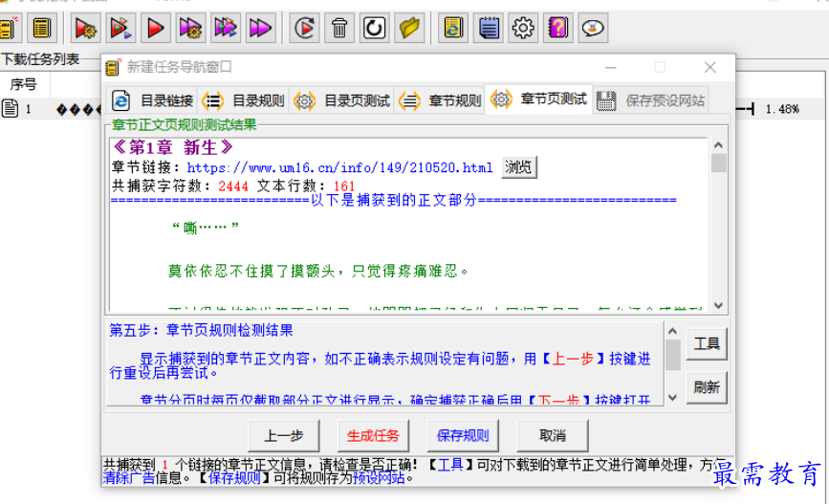The image size is (829, 504).
Task: Click the plain red play start icon
Action: coord(156,28)
